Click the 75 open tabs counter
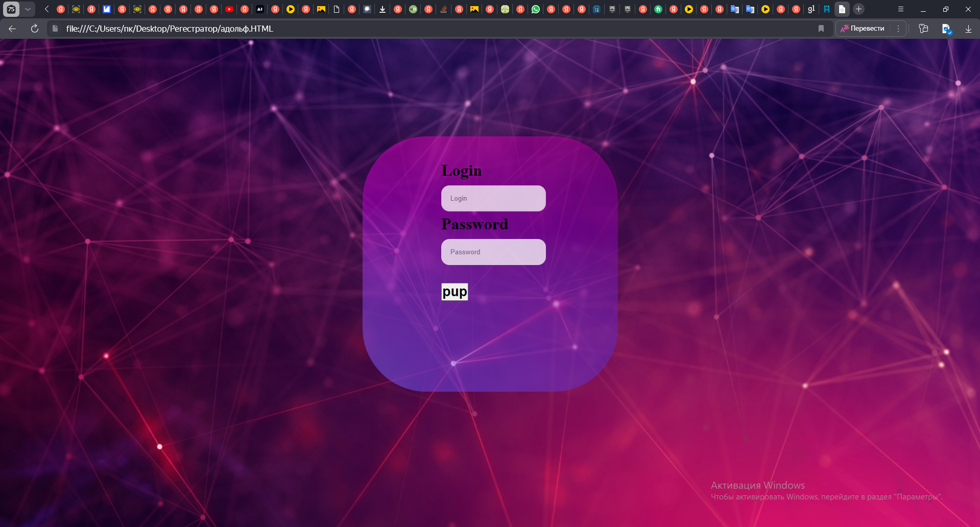 [11, 9]
